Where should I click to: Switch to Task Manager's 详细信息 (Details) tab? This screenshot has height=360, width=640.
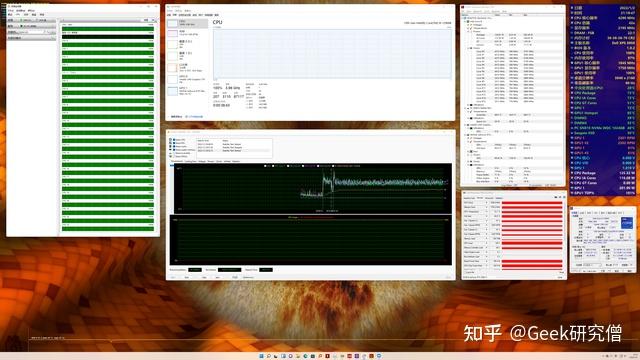209,15
